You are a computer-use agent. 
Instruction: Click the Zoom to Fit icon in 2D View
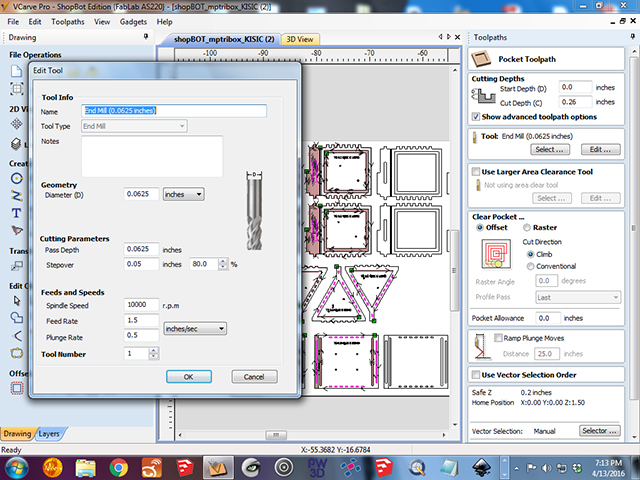17,89
